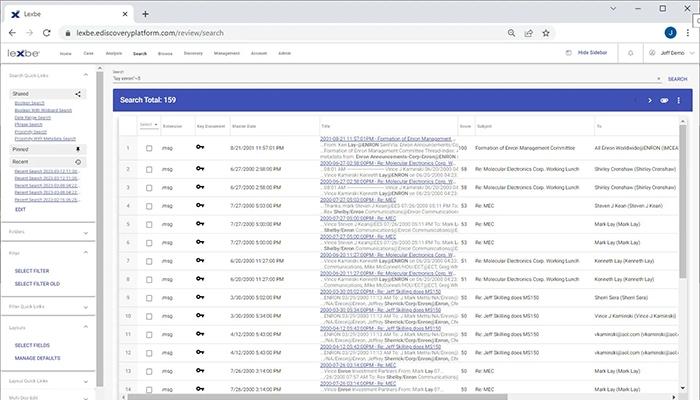Open the Analysis menu
700x400 pixels.
point(114,54)
